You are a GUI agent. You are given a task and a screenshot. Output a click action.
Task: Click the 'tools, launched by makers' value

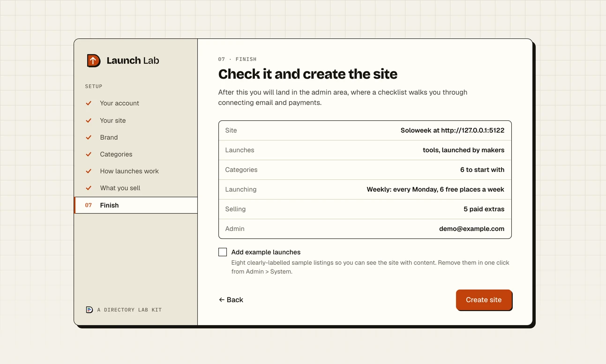tap(464, 150)
